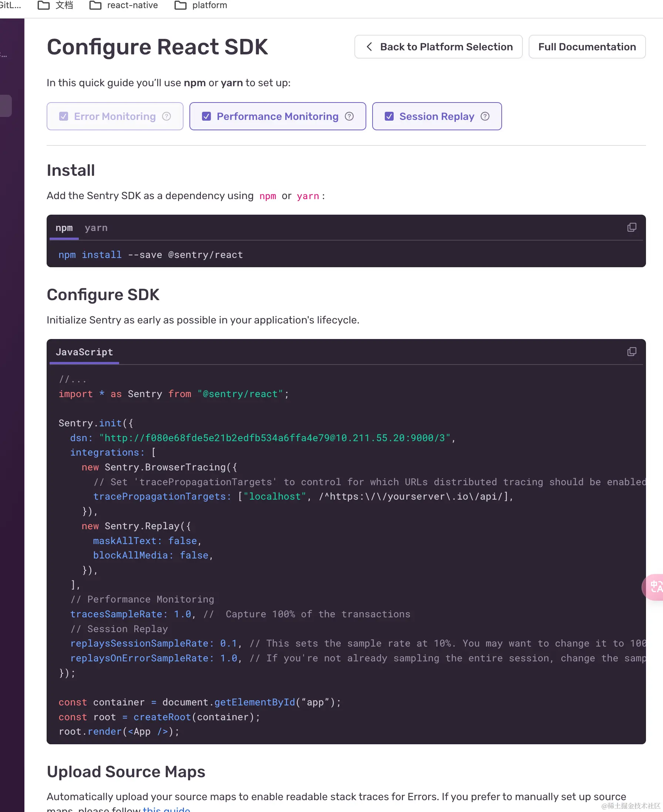Select the npm tab

(64, 228)
